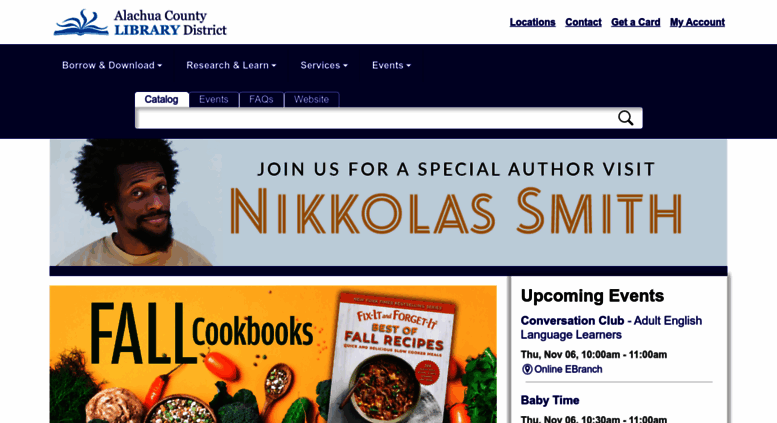The image size is (777, 423).
Task: Open the Fall Cookbooks promotional image
Action: point(273,354)
